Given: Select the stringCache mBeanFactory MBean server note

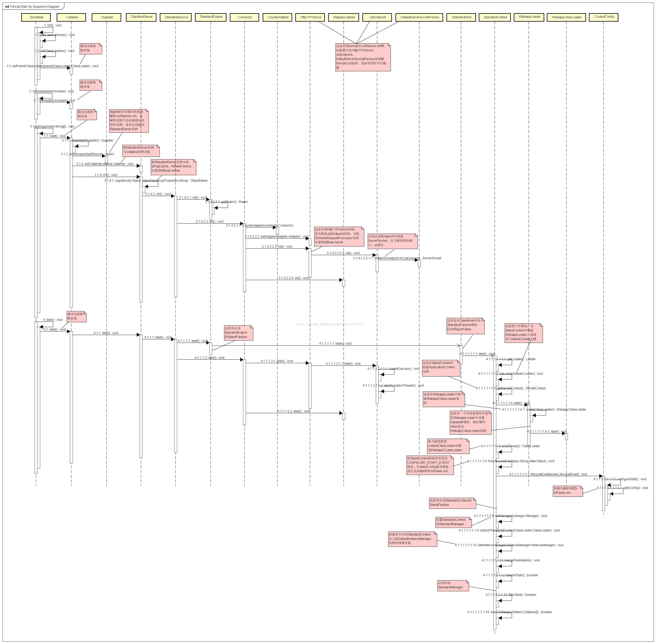Looking at the screenshot, I should tap(174, 167).
